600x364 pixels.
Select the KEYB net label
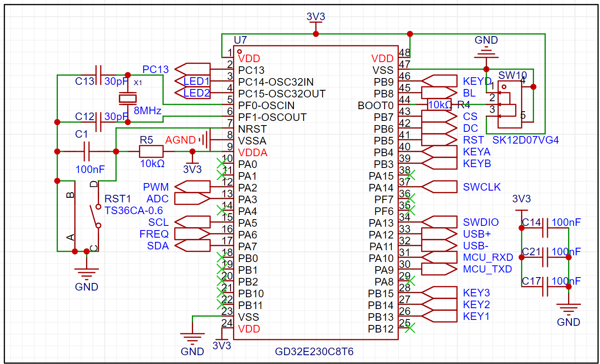[477, 163]
